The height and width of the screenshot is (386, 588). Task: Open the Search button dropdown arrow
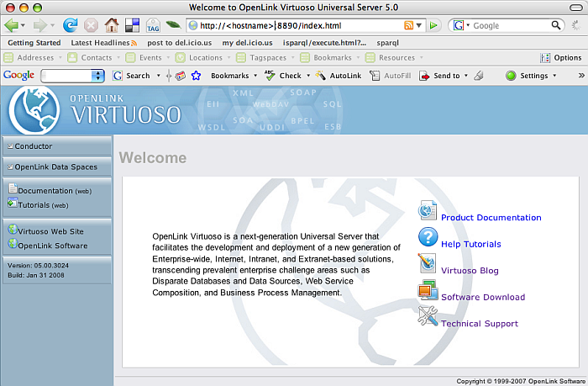point(158,76)
